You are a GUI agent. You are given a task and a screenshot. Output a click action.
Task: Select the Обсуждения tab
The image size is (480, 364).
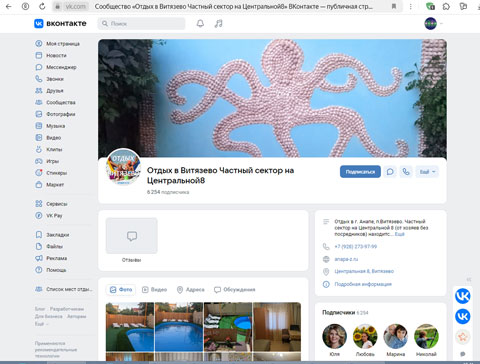point(235,290)
